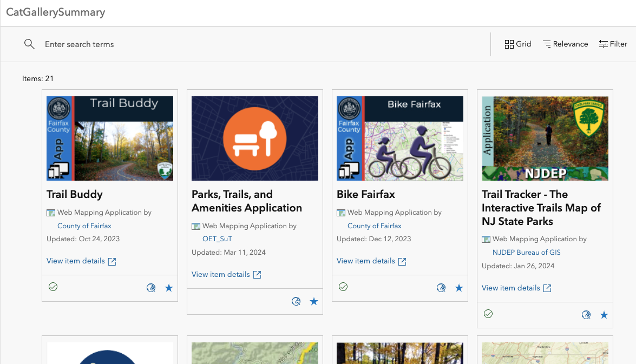This screenshot has height=364, width=636.
Task: Click authoritative checkmark on Trail Tracker card
Action: pyautogui.click(x=488, y=314)
